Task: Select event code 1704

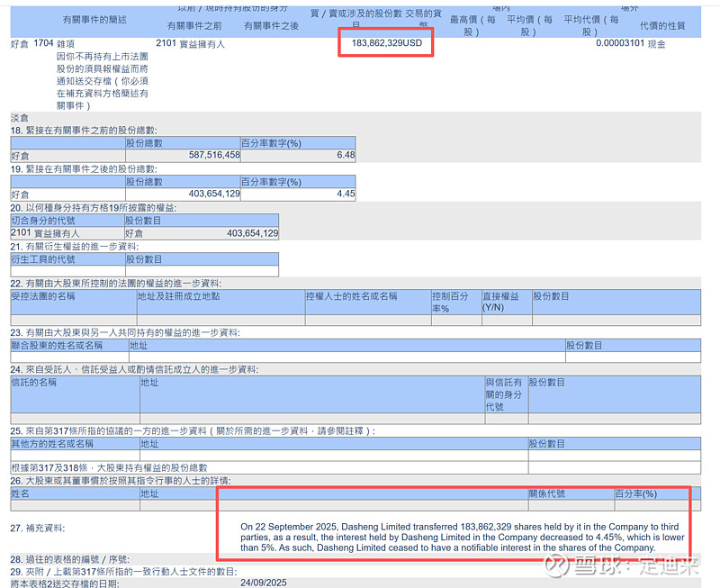Action: (43, 43)
